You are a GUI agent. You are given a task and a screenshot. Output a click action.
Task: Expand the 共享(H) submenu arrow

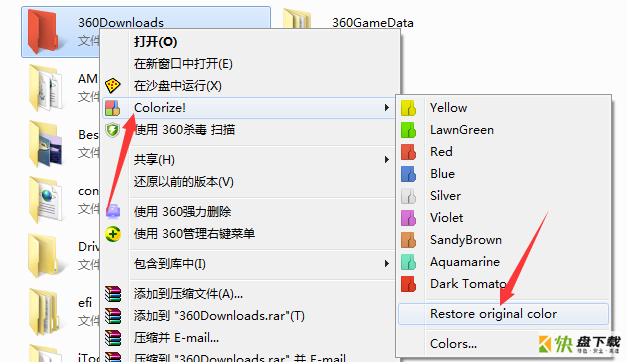[x=386, y=160]
